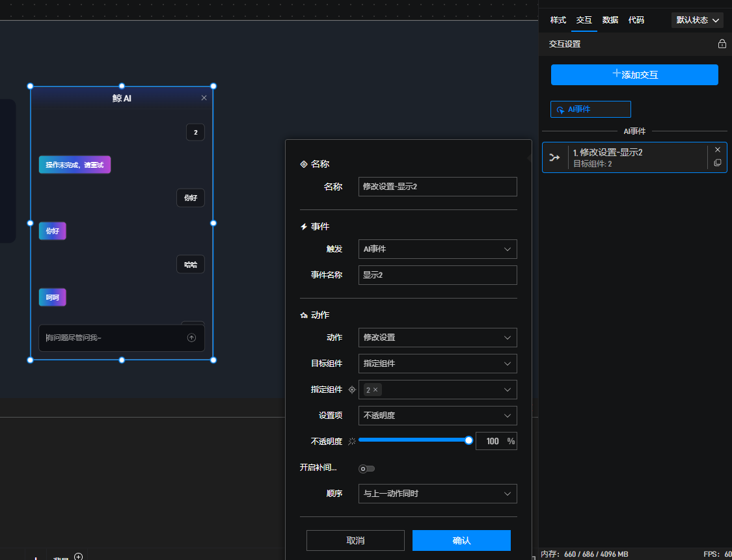This screenshot has height=560, width=732.
Task: Click the 添加交互 button
Action: (x=634, y=75)
